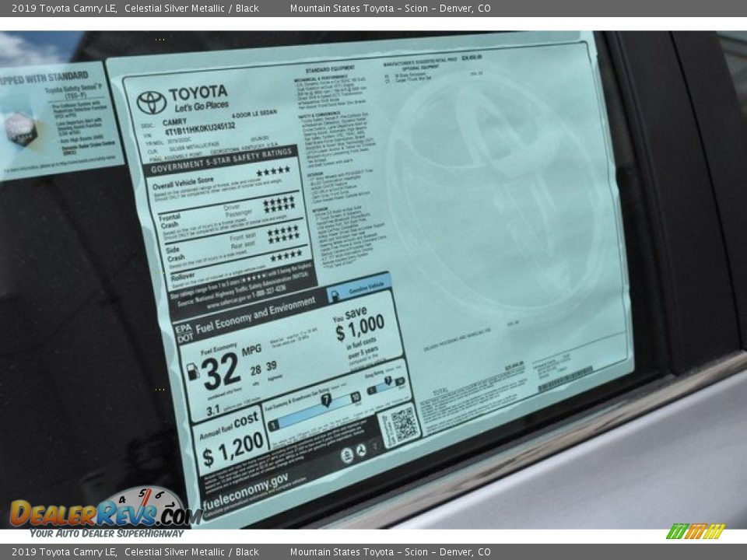747x560 pixels.
Task: Click the Toyota Safety Sense hexagon badge
Action: tap(20, 128)
